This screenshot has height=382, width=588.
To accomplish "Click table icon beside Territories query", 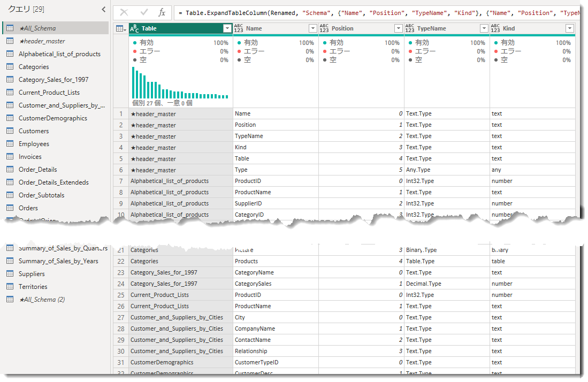I will click(10, 286).
